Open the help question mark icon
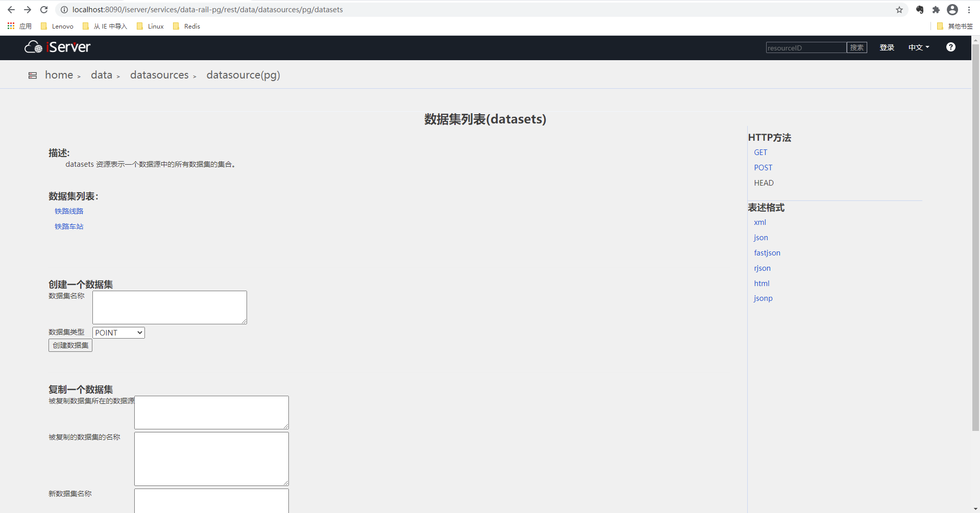Screen dimensions: 980x513 (950, 47)
